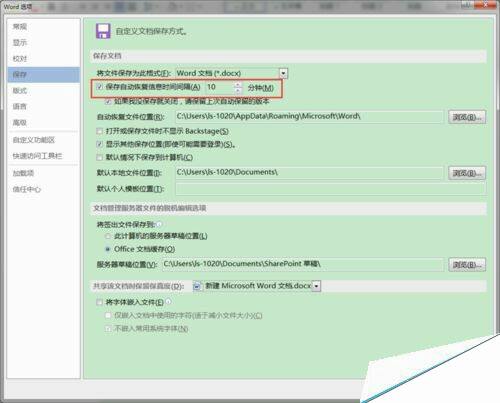Toggle save to computer by default checkbox
This screenshot has height=403, width=500.
pos(99,157)
